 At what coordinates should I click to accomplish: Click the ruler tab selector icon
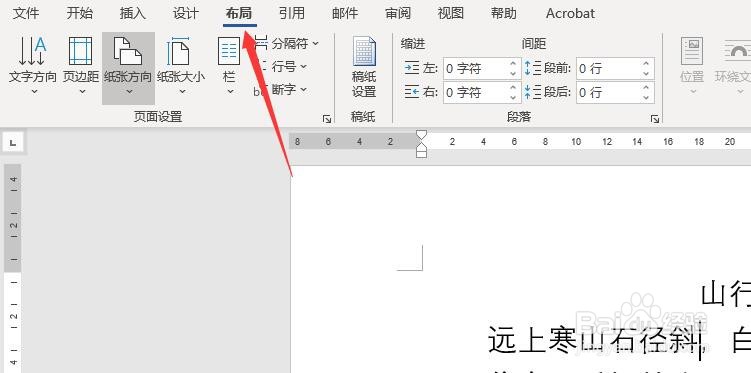(12, 142)
